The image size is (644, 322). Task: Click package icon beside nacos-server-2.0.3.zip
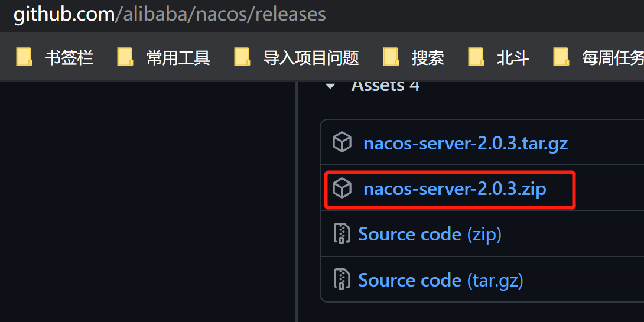tap(341, 188)
